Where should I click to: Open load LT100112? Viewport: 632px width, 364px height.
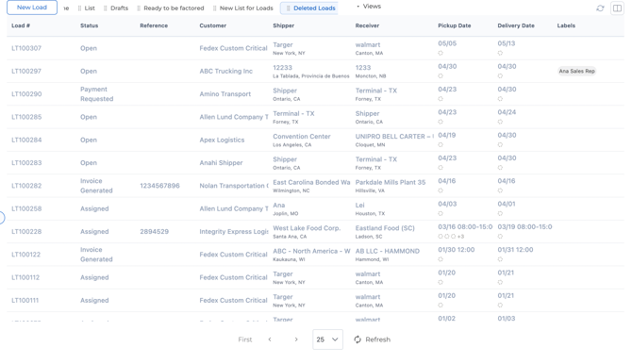[25, 278]
